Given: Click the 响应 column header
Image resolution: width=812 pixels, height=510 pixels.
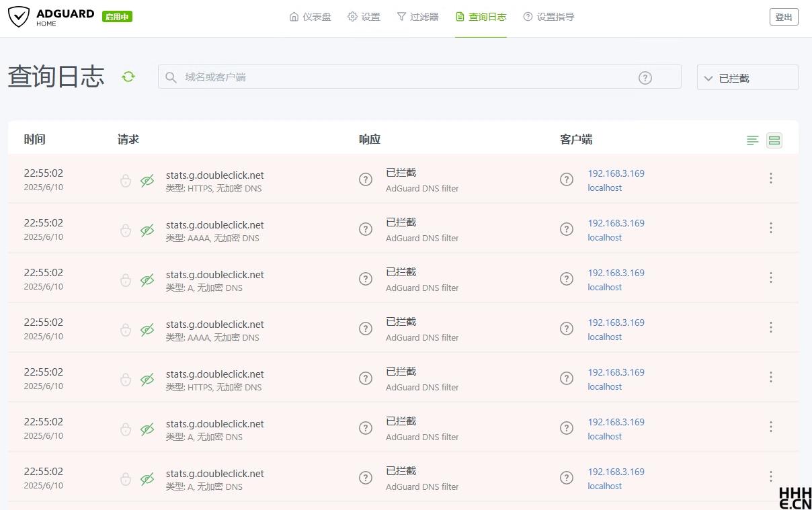Looking at the screenshot, I should tap(370, 140).
